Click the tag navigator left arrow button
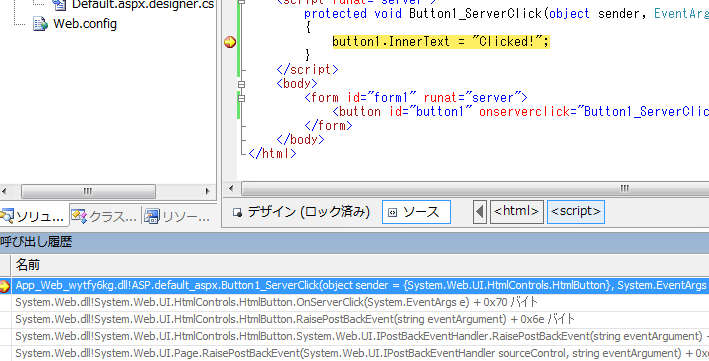Screen dimensions: 709x361 (x=480, y=212)
